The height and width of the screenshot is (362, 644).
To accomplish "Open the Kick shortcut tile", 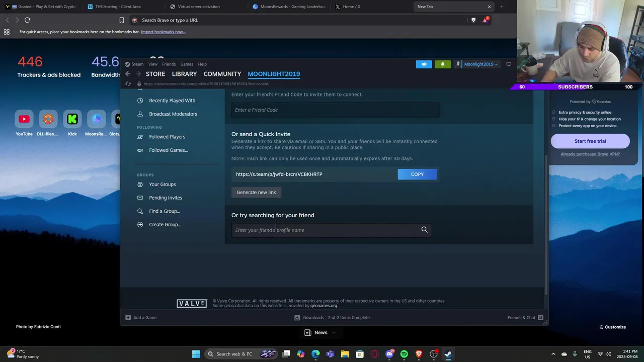I will (72, 119).
